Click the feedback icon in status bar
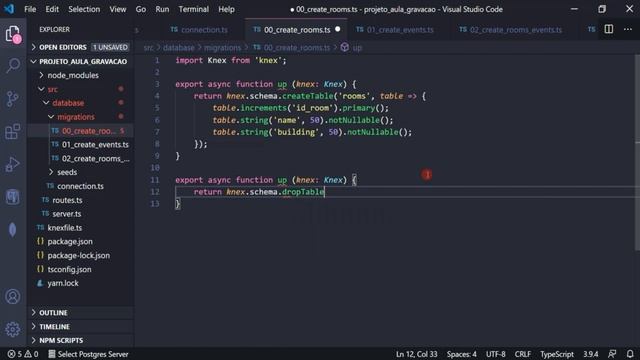 612,354
